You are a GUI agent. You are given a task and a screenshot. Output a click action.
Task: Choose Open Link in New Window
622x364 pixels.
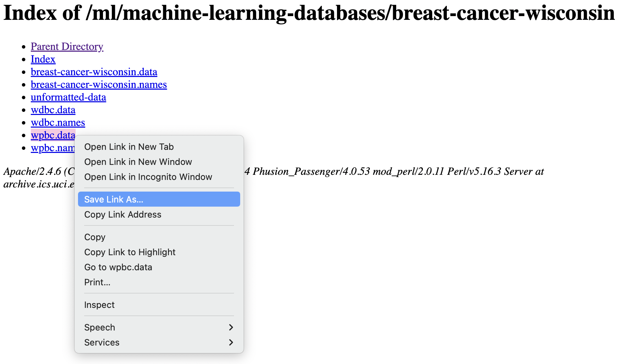click(x=159, y=162)
